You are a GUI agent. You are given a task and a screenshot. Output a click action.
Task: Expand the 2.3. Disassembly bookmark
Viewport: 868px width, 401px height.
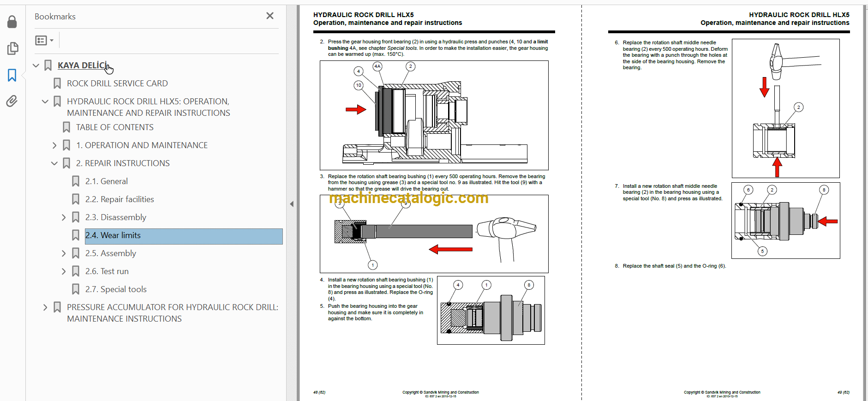64,217
